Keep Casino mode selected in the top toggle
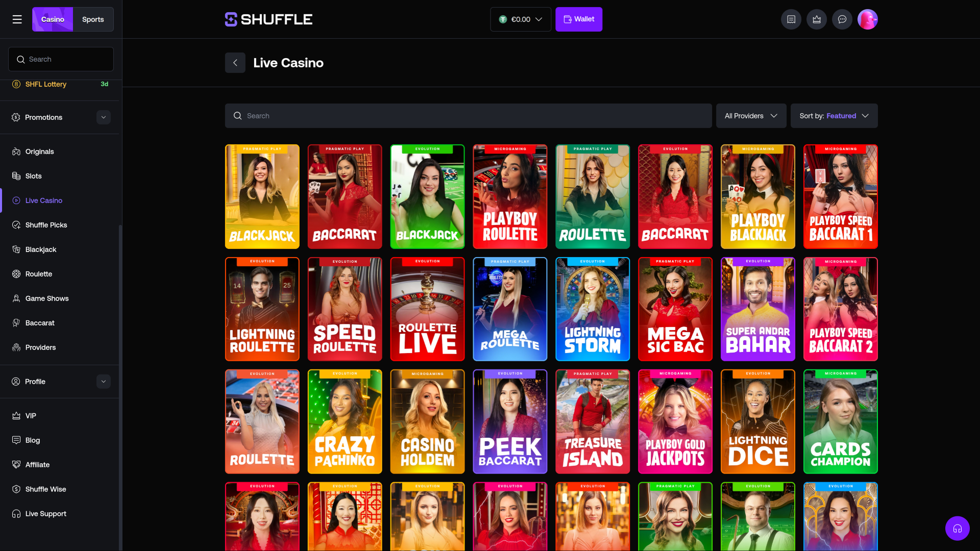 tap(52, 19)
